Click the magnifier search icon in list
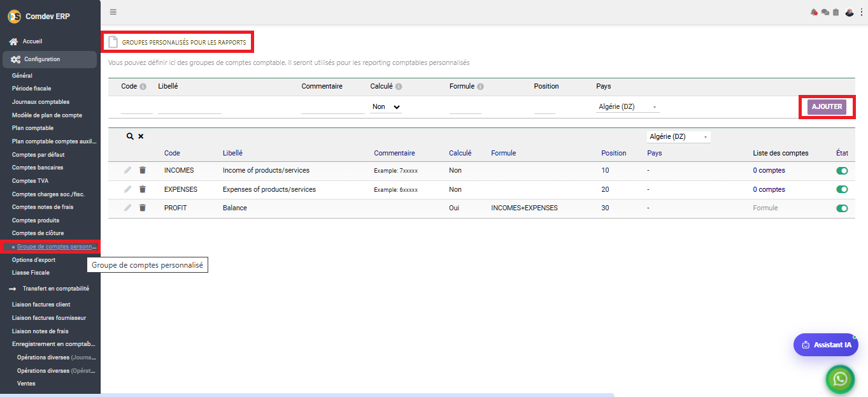The width and height of the screenshot is (868, 397). (x=130, y=136)
